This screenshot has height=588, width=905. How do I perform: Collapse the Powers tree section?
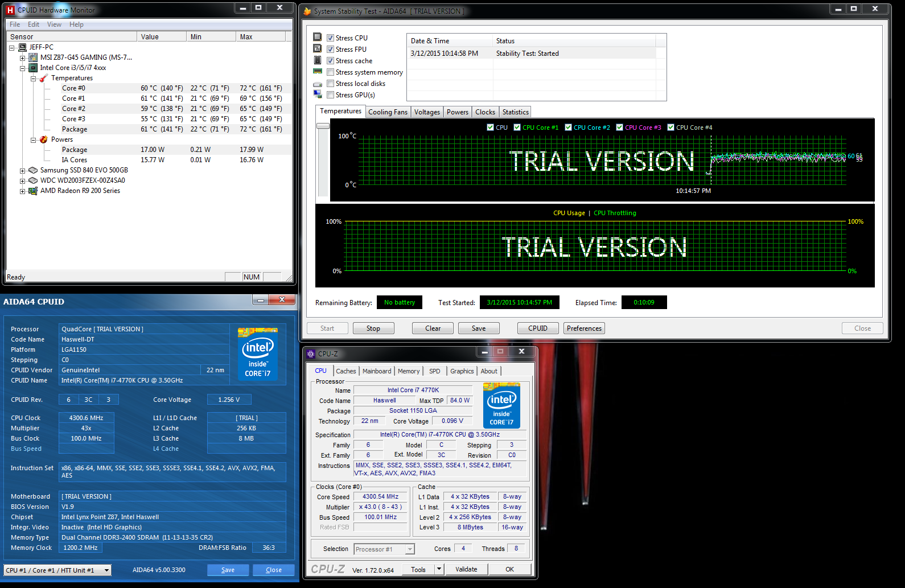pos(33,140)
